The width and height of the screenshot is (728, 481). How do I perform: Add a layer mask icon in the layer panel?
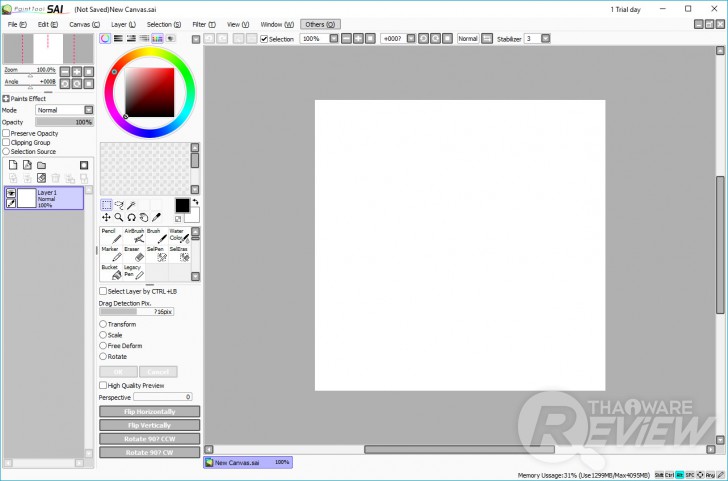click(84, 165)
